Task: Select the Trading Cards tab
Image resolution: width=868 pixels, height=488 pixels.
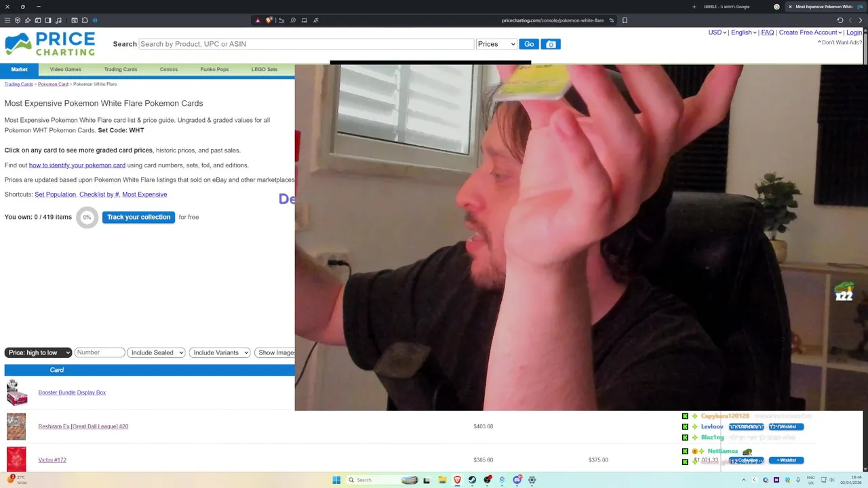Action: point(121,69)
